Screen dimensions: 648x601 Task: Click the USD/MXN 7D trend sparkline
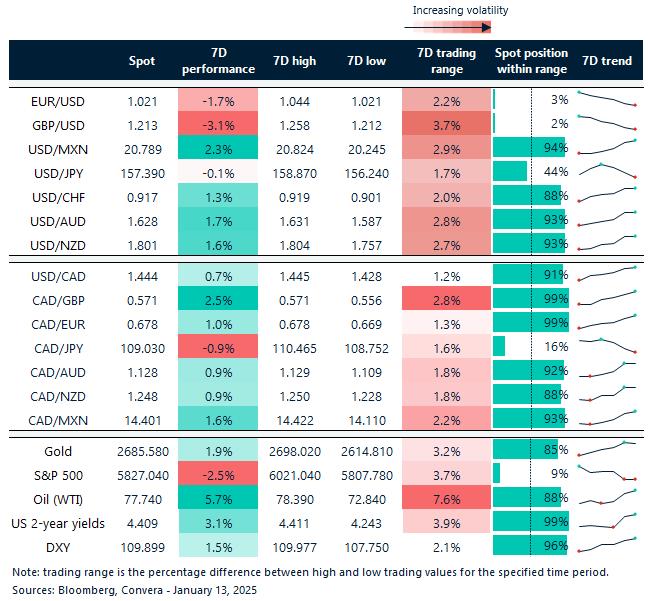tap(608, 148)
